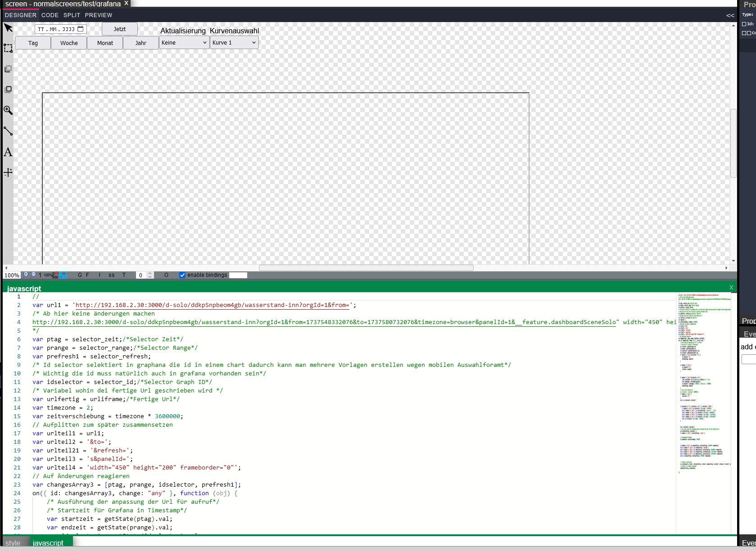The width and height of the screenshot is (756, 551).
Task: Increase the stepper value next to T
Action: [x=150, y=273]
